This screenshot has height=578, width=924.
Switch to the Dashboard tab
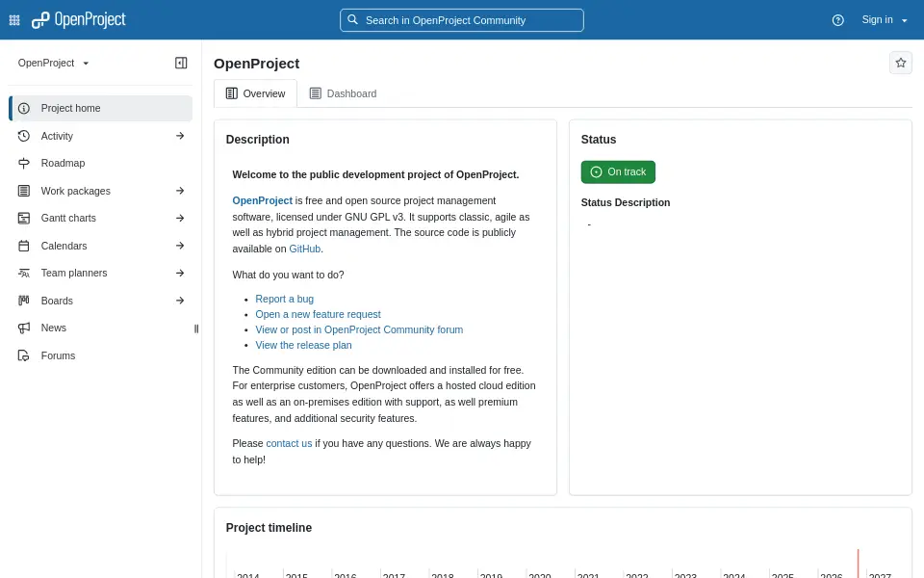[x=343, y=93]
